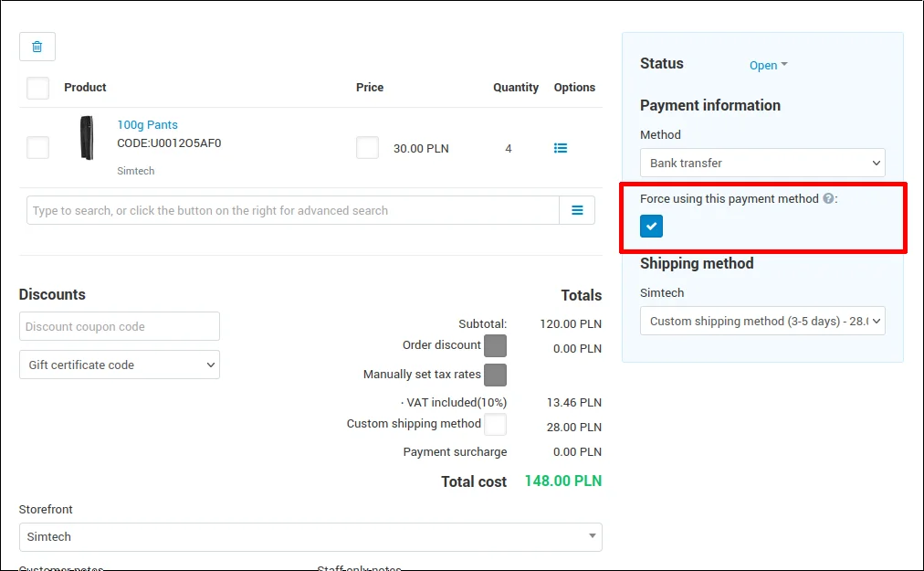Screen dimensions: 924x571
Task: Check the Custom shipping method box
Action: pos(495,425)
